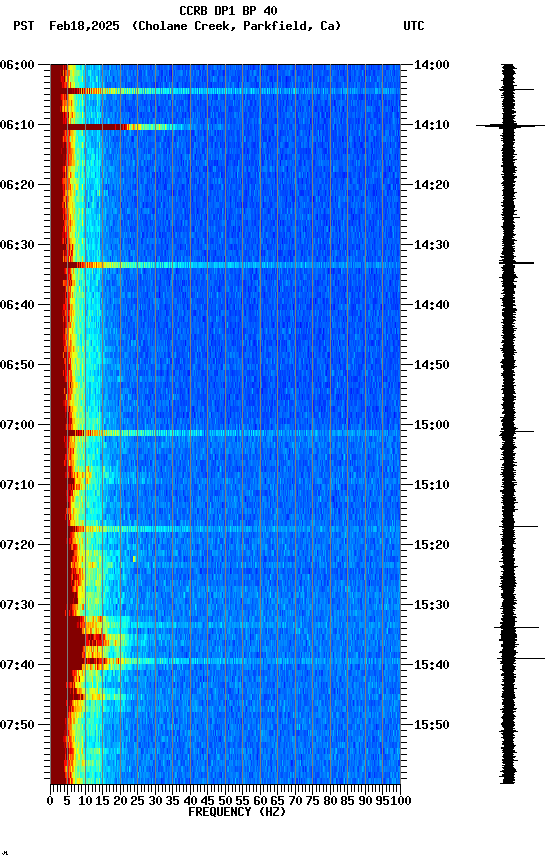Click the date label 'Feb18,2025'

click(x=84, y=26)
